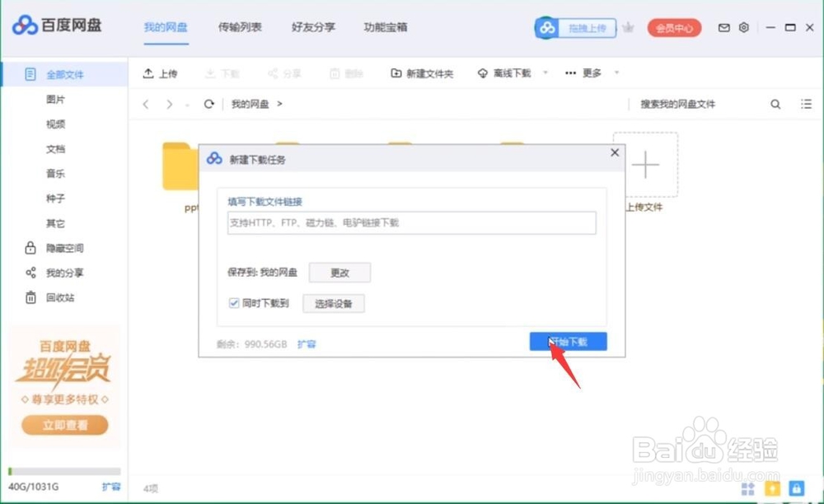Click the 删除 delete toolbar button
824x504 pixels.
(x=346, y=73)
